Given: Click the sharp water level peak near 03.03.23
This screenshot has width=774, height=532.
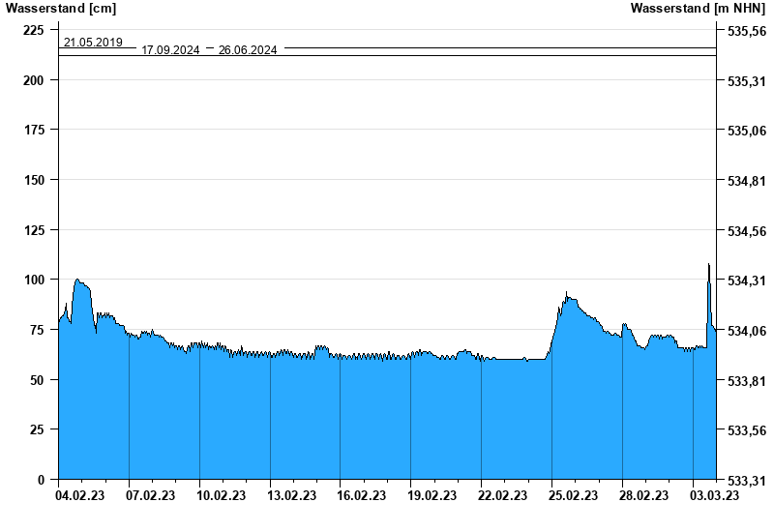Looking at the screenshot, I should tap(708, 265).
